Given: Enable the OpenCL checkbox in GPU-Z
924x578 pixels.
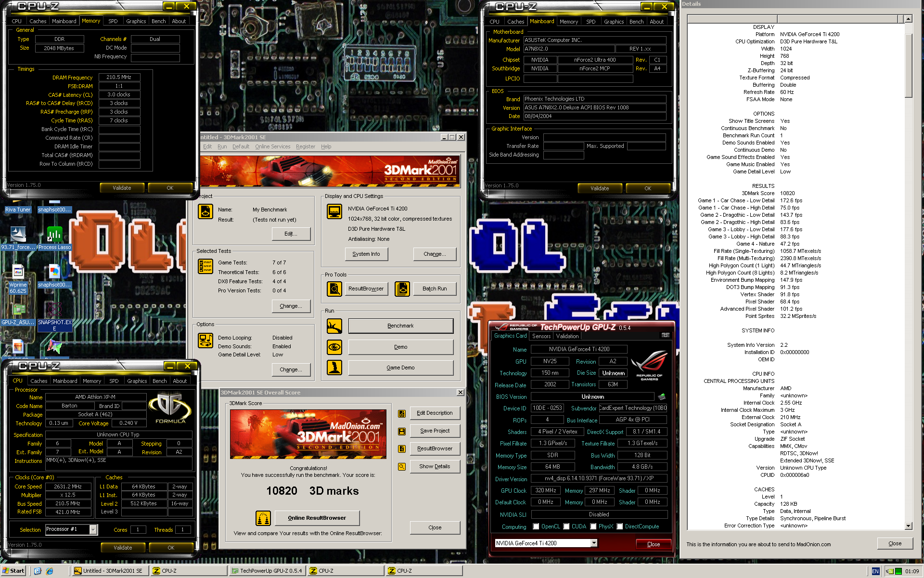Looking at the screenshot, I should point(536,526).
